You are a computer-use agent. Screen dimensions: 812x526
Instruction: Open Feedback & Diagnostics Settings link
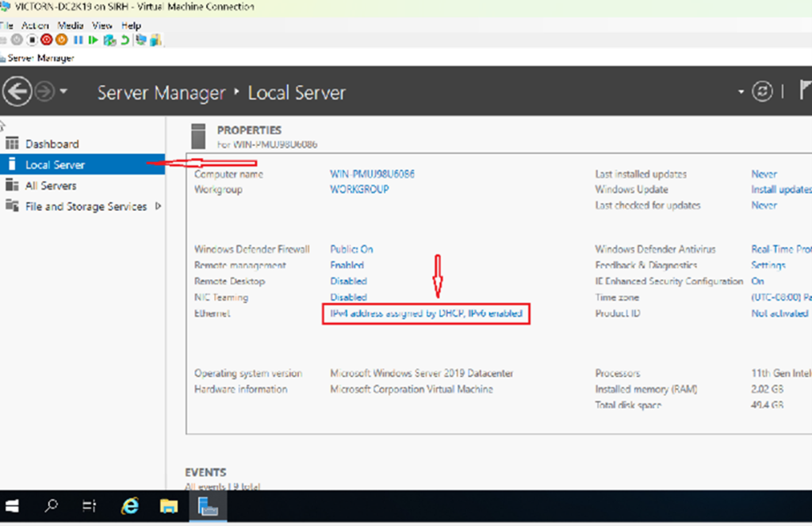[768, 265]
